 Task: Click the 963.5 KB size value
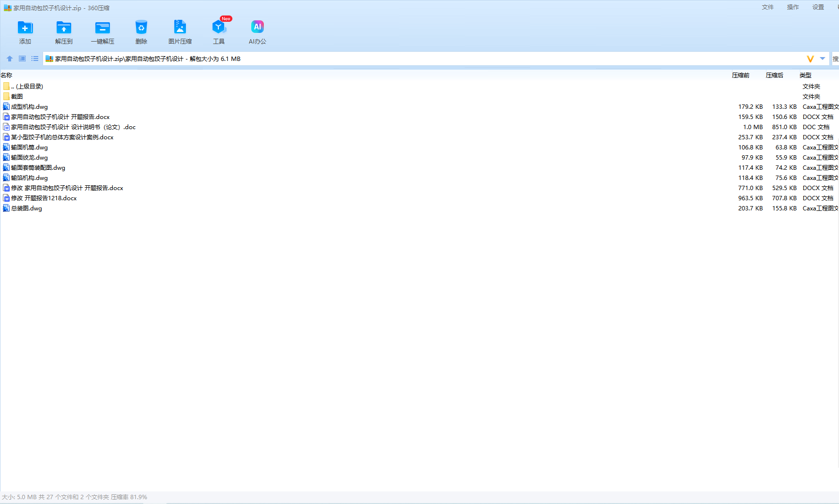pyautogui.click(x=750, y=198)
